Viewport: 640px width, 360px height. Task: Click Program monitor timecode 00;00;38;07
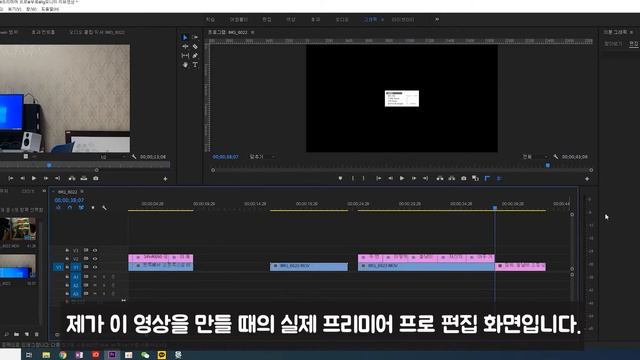(x=225, y=157)
